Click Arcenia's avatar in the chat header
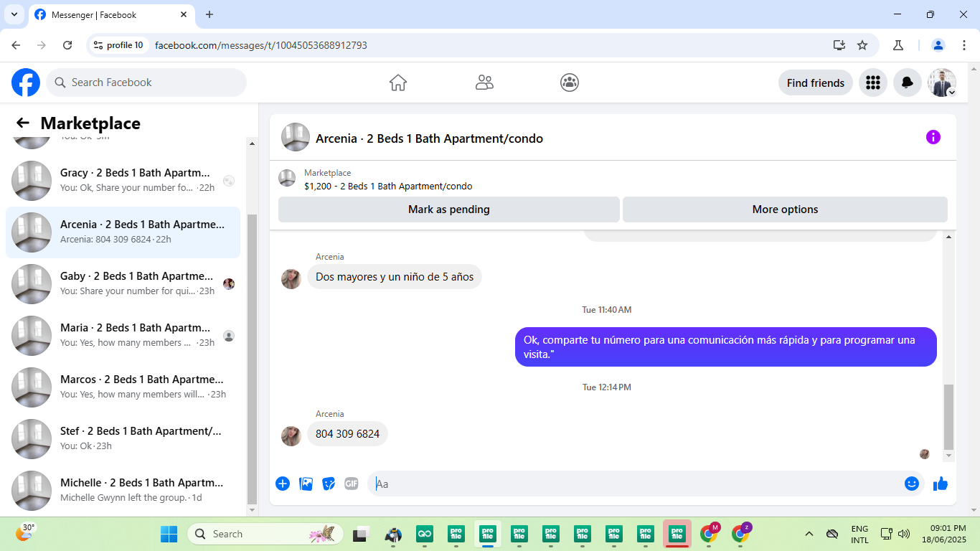The width and height of the screenshot is (980, 551). (x=296, y=137)
